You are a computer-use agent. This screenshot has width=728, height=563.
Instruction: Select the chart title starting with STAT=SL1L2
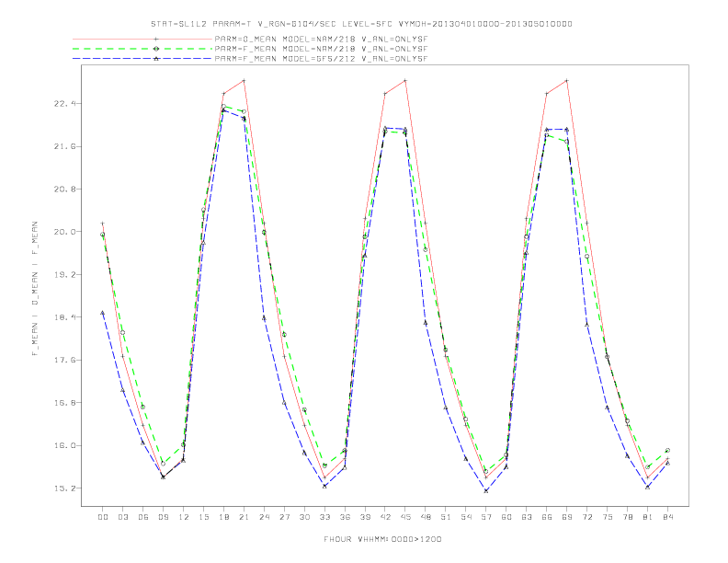coord(361,24)
